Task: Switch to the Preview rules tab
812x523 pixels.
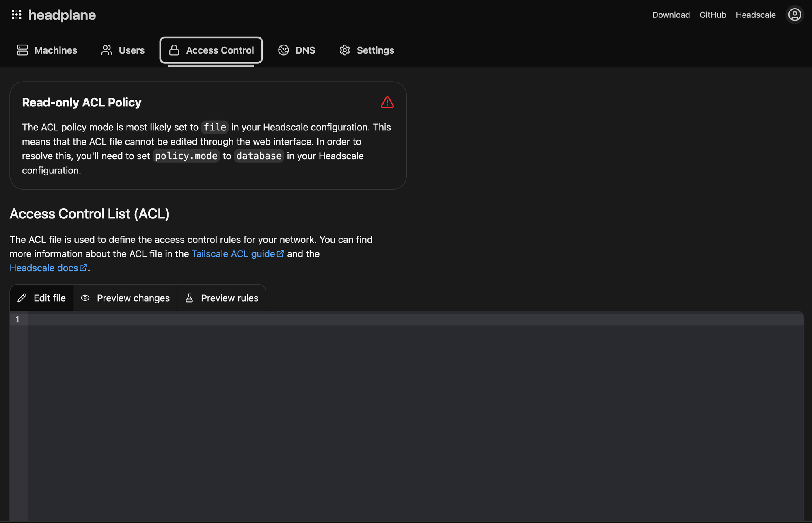Action: 229,298
